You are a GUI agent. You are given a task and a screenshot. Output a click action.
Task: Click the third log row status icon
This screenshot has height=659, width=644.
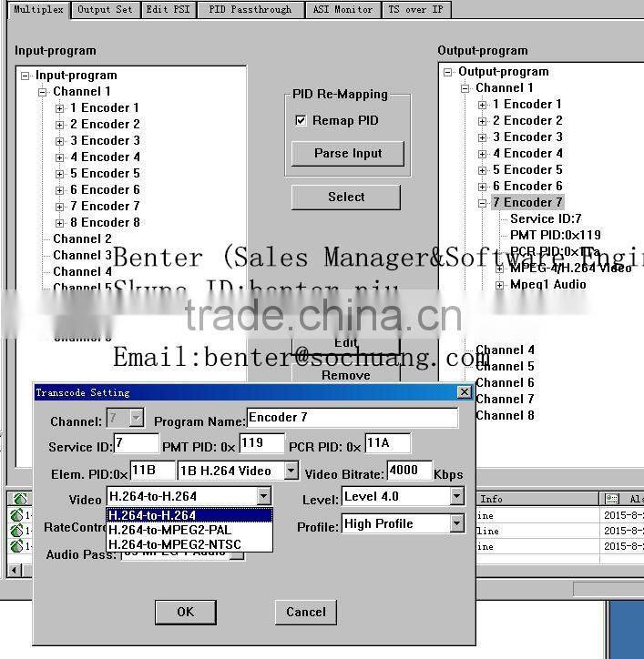point(16,546)
